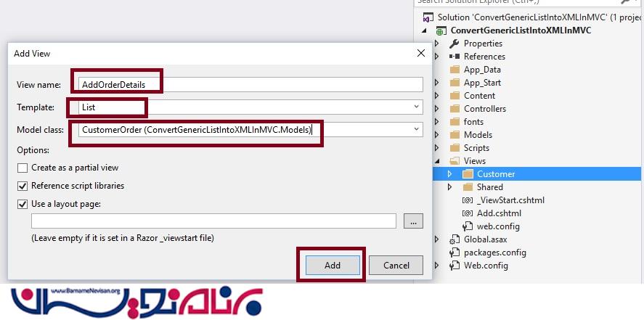Select the Controllers folder label

[485, 109]
